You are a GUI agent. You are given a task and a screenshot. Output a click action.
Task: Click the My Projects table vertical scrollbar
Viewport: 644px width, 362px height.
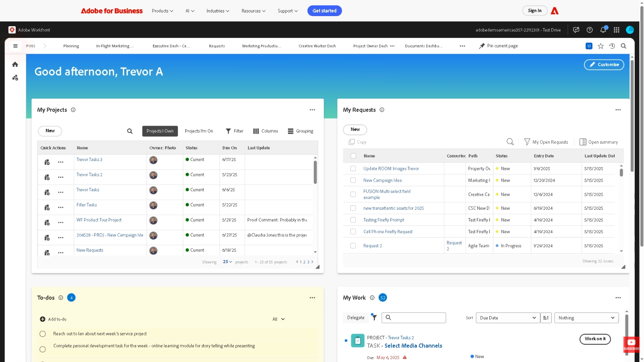click(x=315, y=172)
